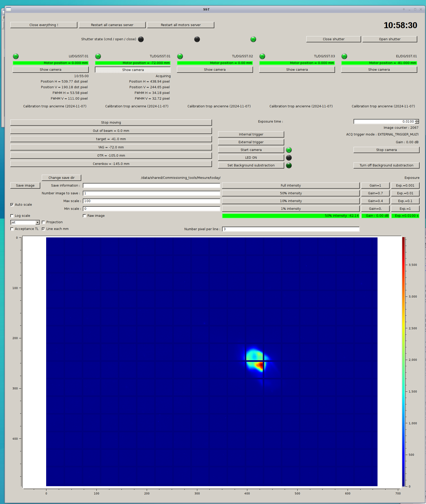Increase exposure time with spinner up arrow
426x504 pixels.
[417, 121]
